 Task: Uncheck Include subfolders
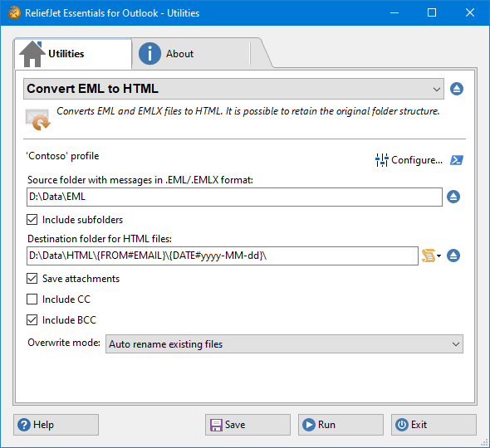point(32,220)
